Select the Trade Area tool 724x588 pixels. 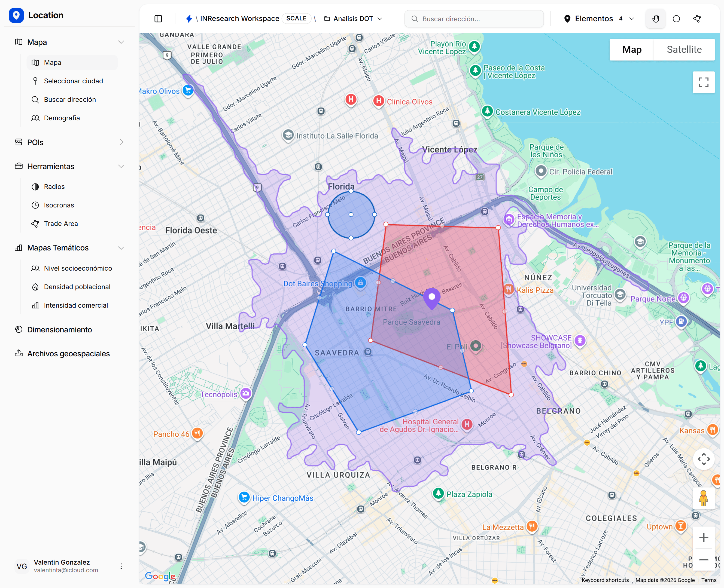click(x=60, y=223)
